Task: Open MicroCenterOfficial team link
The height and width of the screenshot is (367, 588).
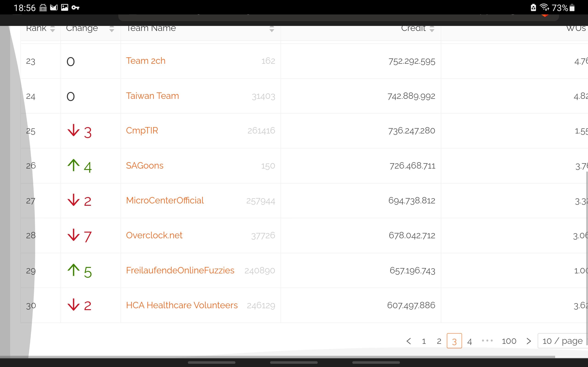Action: coord(165,200)
